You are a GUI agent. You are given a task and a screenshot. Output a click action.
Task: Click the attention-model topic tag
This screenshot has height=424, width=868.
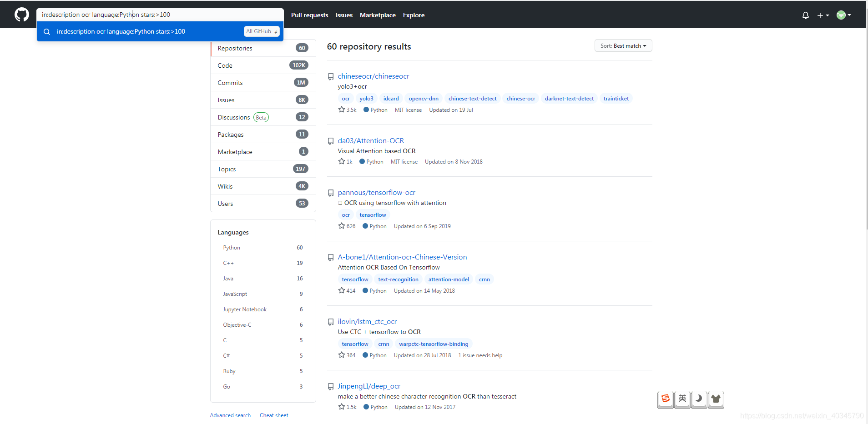coord(449,279)
